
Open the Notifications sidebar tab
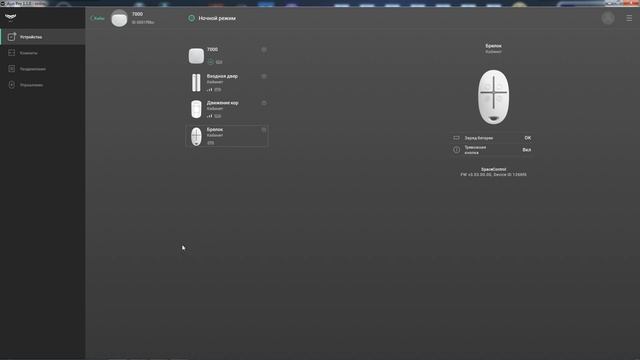point(43,69)
